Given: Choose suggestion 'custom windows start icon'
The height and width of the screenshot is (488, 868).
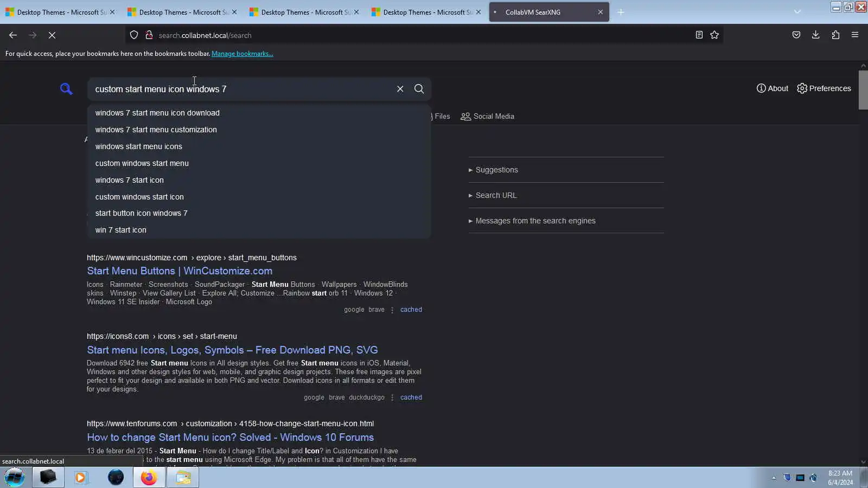Looking at the screenshot, I should (259, 197).
